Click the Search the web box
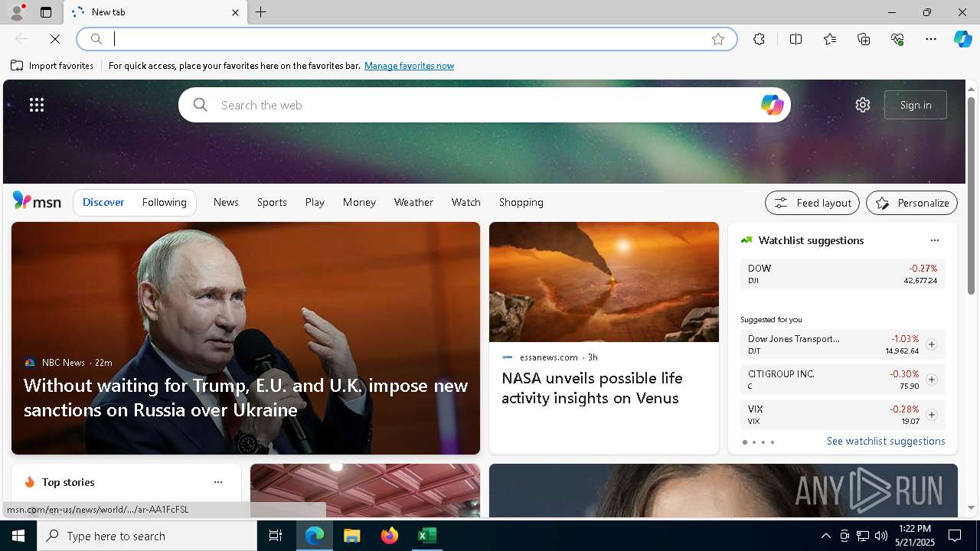Image resolution: width=980 pixels, height=551 pixels. click(x=485, y=105)
